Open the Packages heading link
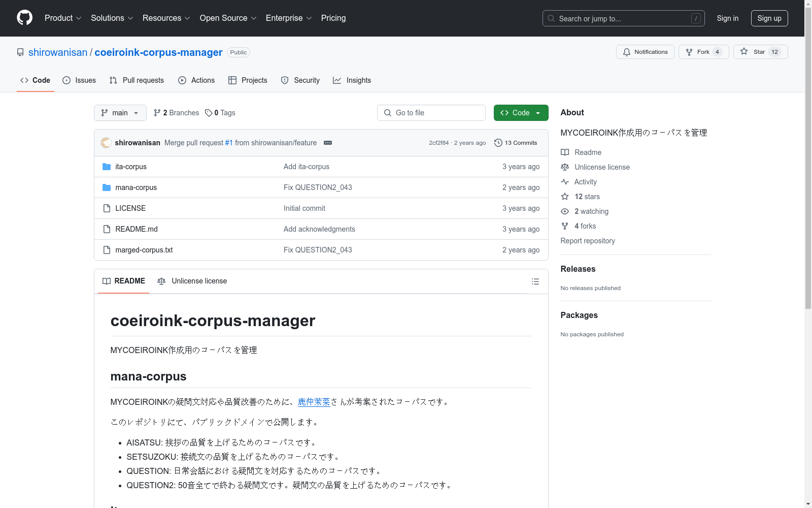The height and width of the screenshot is (508, 812). [579, 315]
